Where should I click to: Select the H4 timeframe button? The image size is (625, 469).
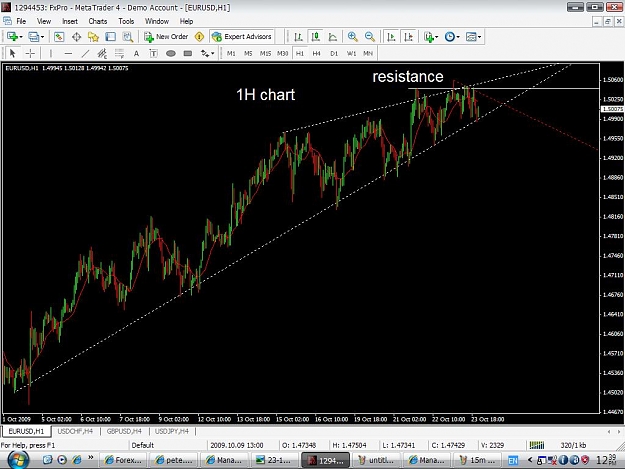(316, 53)
